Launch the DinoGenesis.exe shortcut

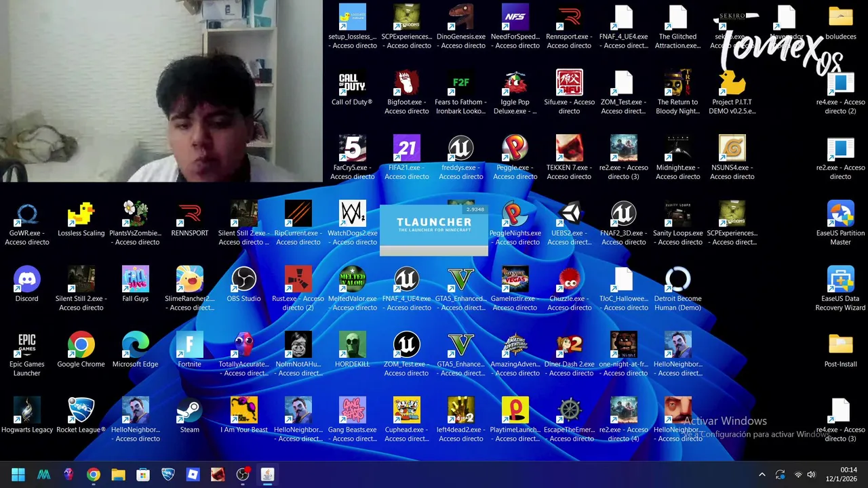pyautogui.click(x=461, y=26)
